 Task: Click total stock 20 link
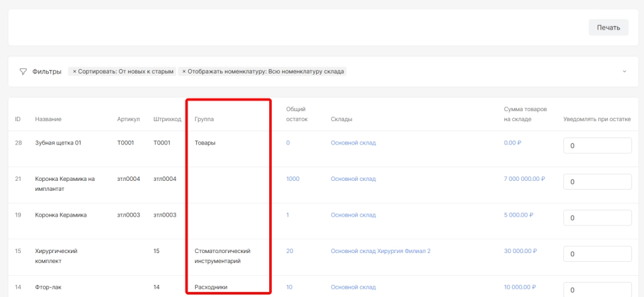click(x=290, y=251)
